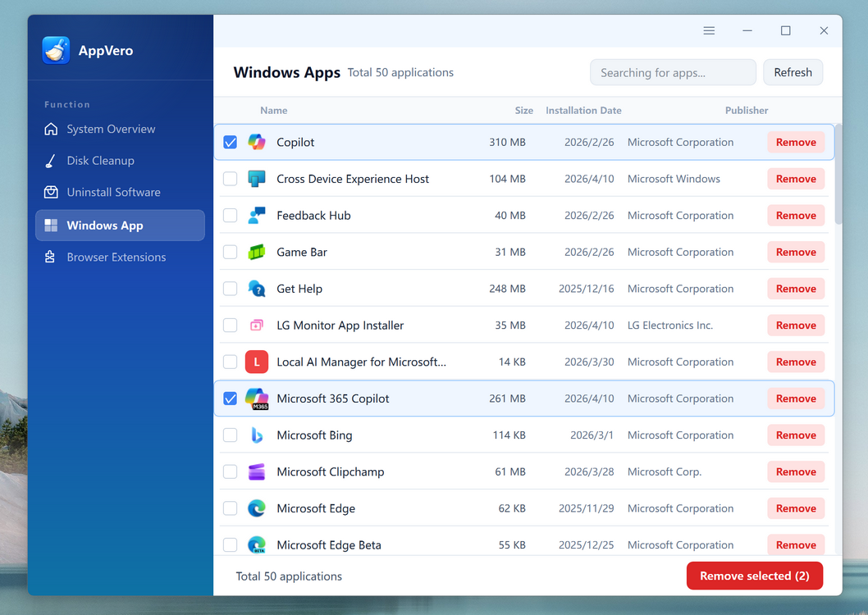Click the app list vertical scrollbar
The height and width of the screenshot is (615, 868).
click(x=838, y=174)
